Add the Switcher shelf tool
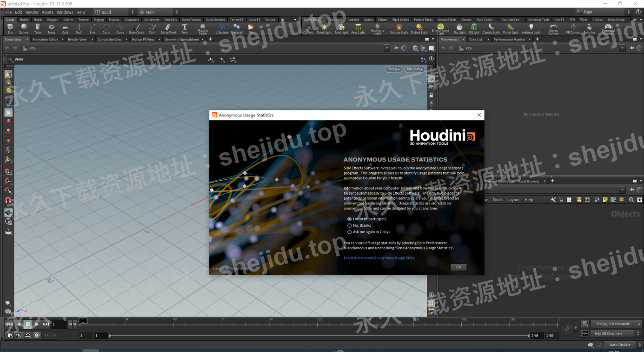Image resolution: width=644 pixels, height=352 pixels. point(589,29)
